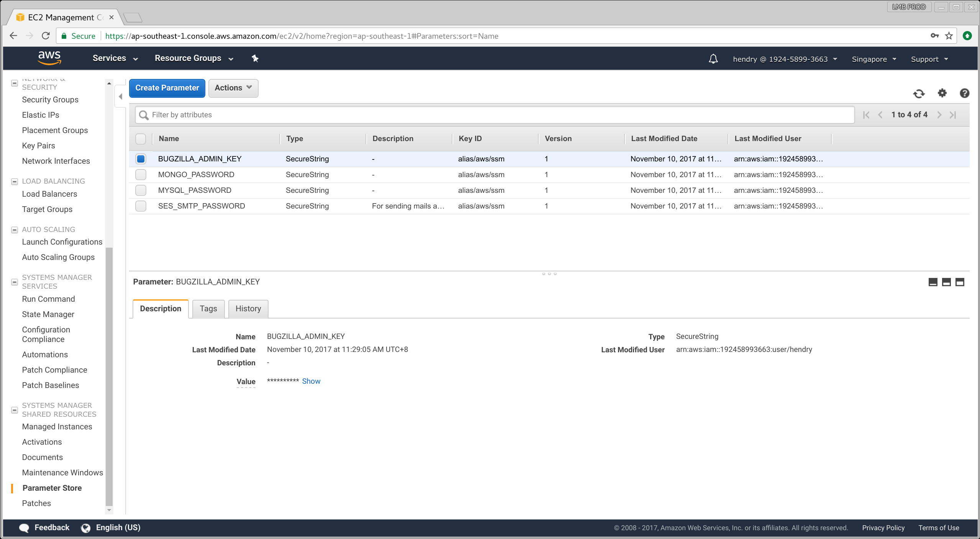The image size is (980, 539).
Task: Collapse the LOAD BALANCING section
Action: pyautogui.click(x=15, y=181)
